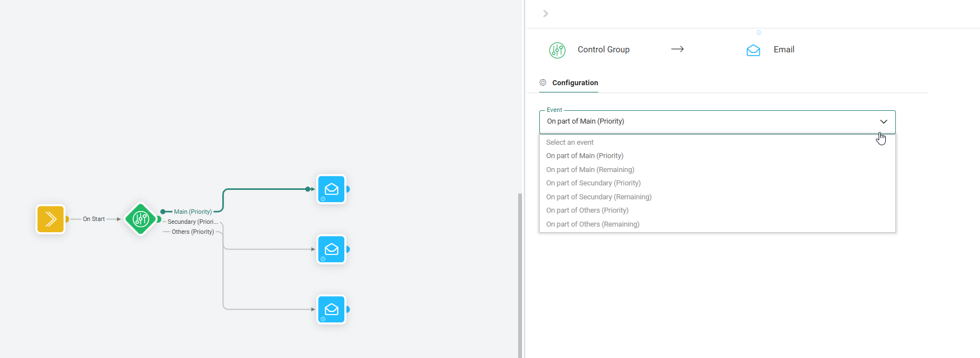Click the middle Email node on canvas
Screen dimensions: 980x358
[x=331, y=249]
